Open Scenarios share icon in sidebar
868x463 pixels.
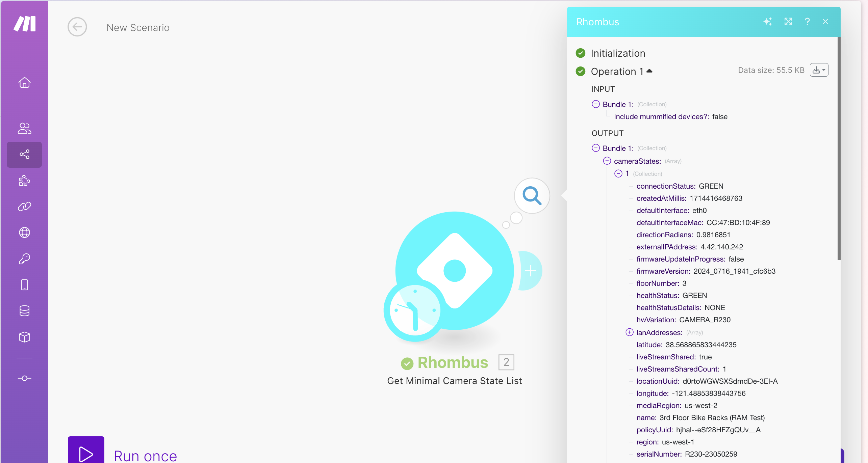(24, 155)
